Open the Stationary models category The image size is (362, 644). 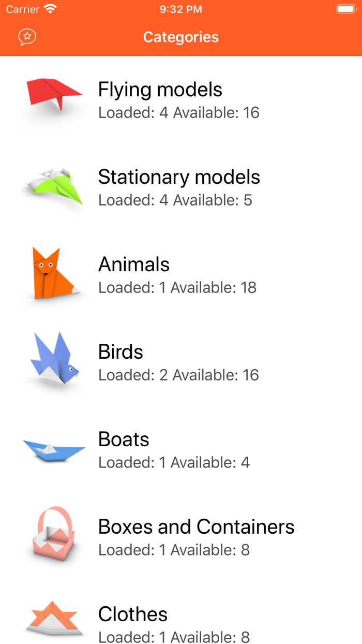pyautogui.click(x=179, y=177)
